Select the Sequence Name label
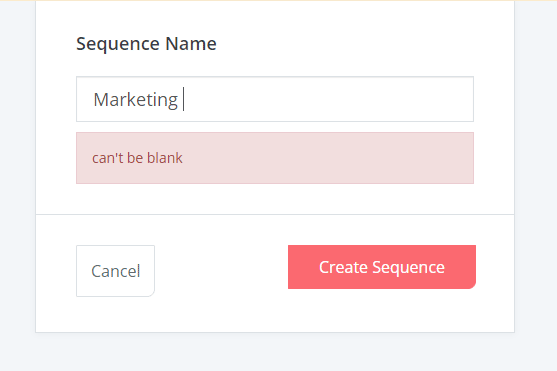557x371 pixels. click(146, 44)
